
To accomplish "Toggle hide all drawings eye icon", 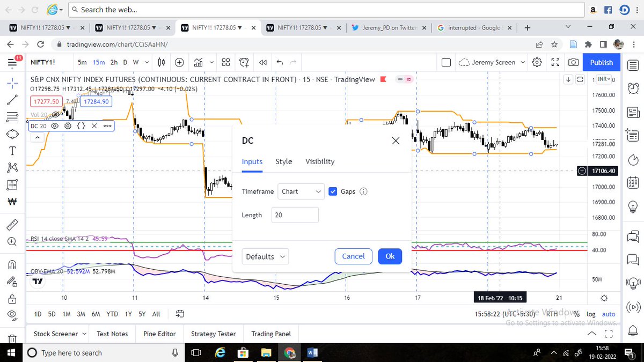I will coord(13,315).
